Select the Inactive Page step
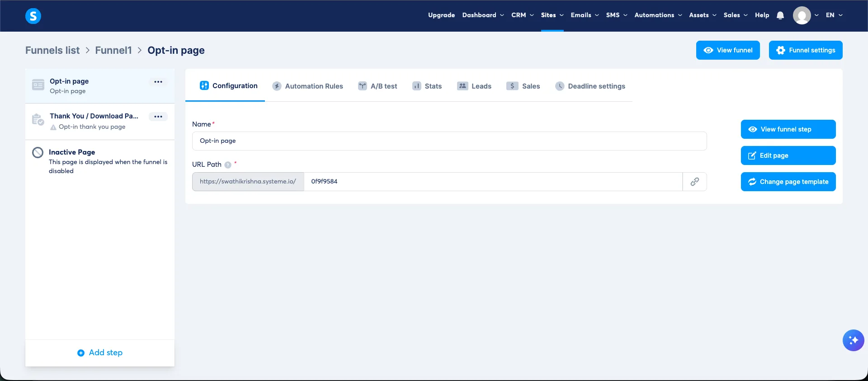 point(100,161)
